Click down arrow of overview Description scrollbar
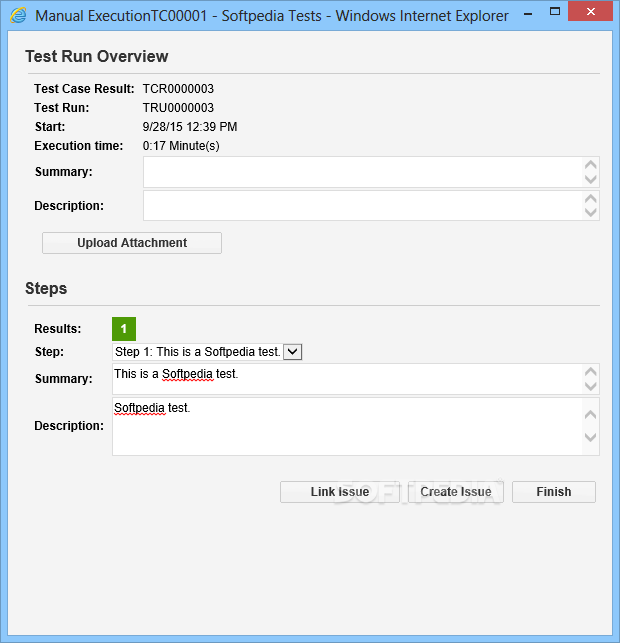Image resolution: width=620 pixels, height=643 pixels. point(590,212)
